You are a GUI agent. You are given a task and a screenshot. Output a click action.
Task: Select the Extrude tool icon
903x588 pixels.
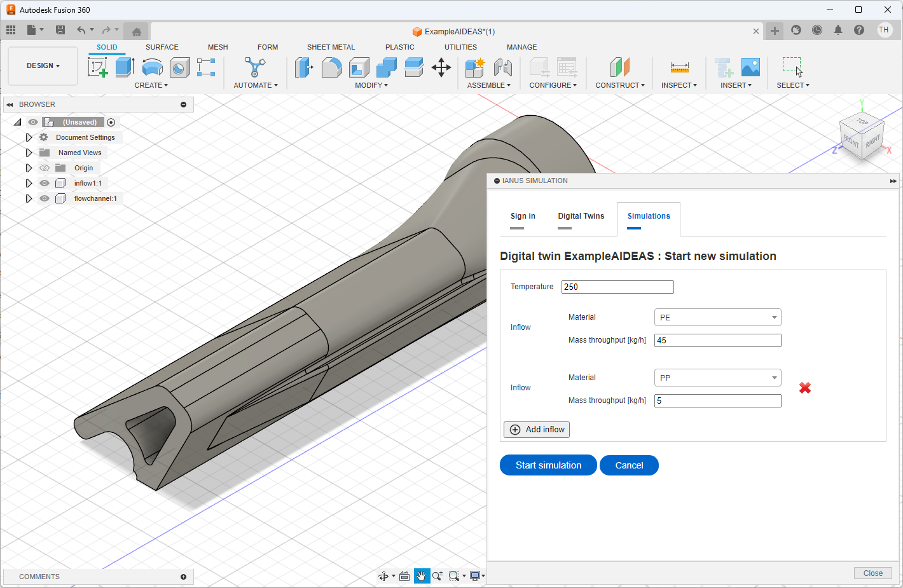tap(125, 67)
